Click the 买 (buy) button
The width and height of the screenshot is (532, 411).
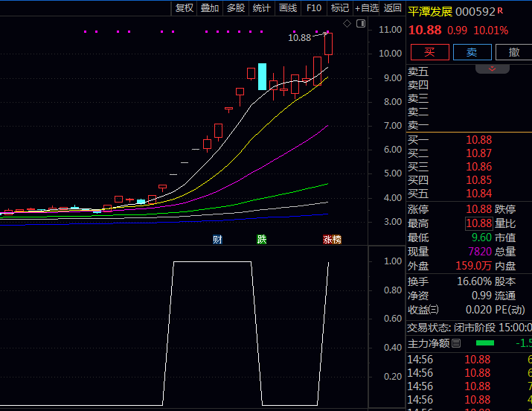[x=429, y=51]
